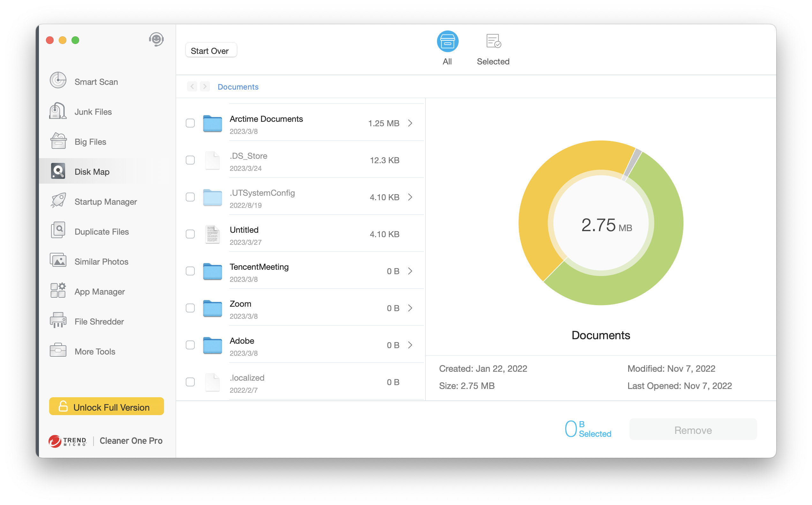Tick the Untitled file checkbox
812x505 pixels.
[190, 234]
